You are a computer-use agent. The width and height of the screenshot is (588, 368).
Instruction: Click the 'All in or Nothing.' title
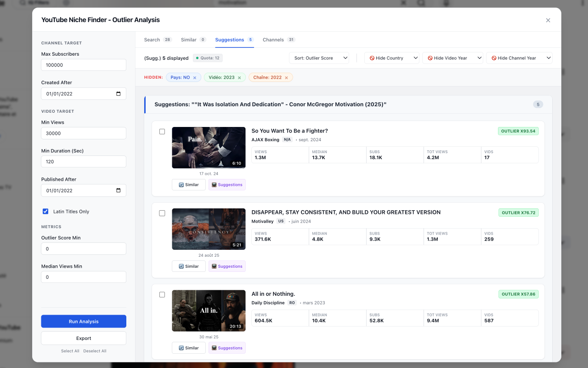(x=273, y=294)
